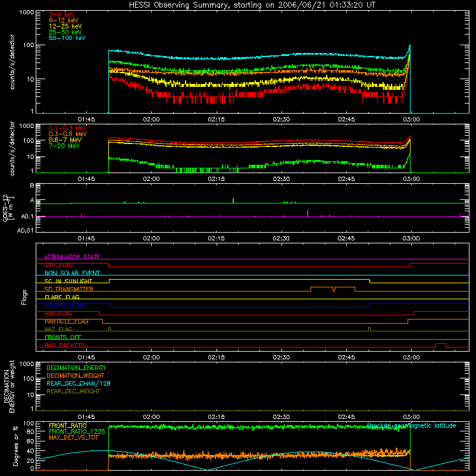Image resolution: width=476 pixels, height=476 pixels.
Task: Click the REAR_DEC_CHAN/128 legend label
Action: tap(79, 383)
